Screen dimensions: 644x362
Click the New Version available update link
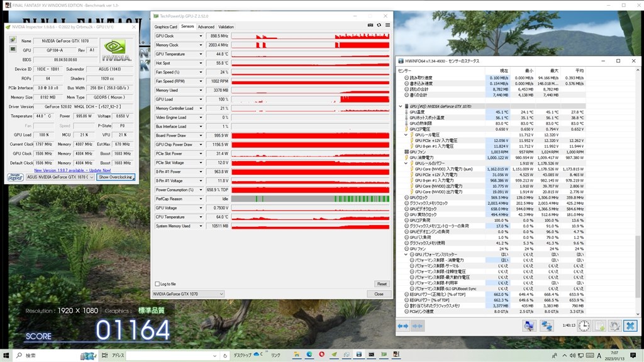72,170
